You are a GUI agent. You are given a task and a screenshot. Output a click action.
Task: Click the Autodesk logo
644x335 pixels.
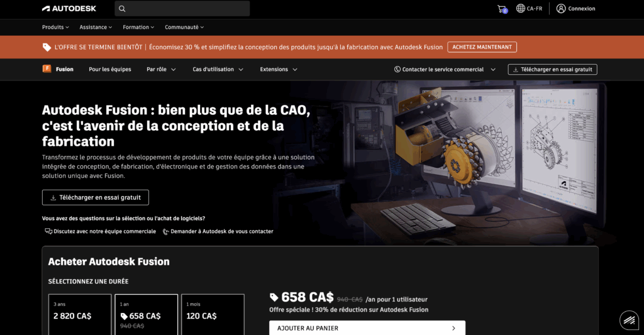click(x=69, y=9)
